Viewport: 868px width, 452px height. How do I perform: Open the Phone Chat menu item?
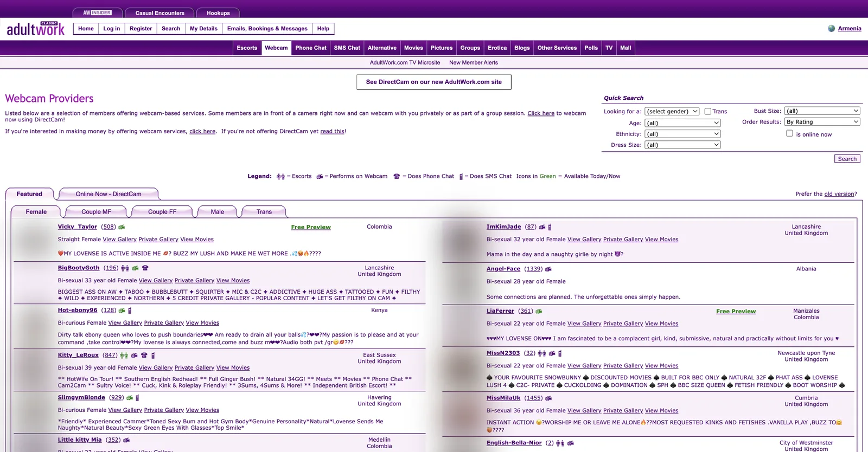(311, 48)
